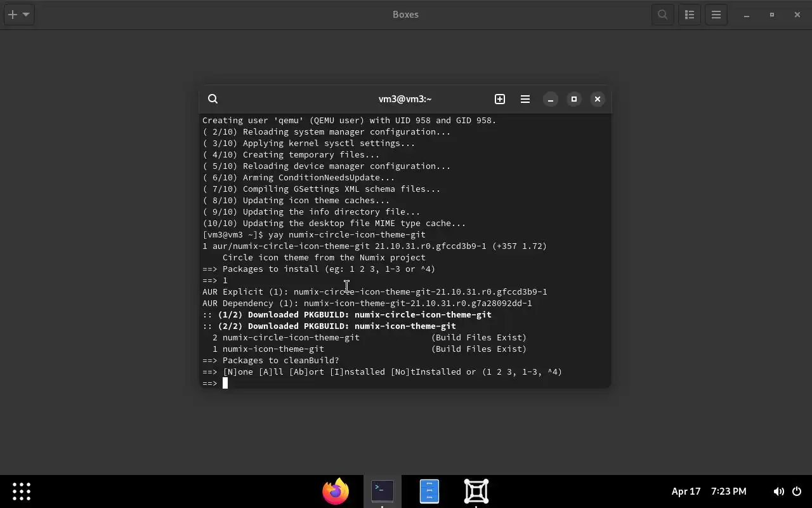The height and width of the screenshot is (508, 812).
Task: Click the 'aur/numix-circle-icon-theme-git' result line
Action: point(375,246)
